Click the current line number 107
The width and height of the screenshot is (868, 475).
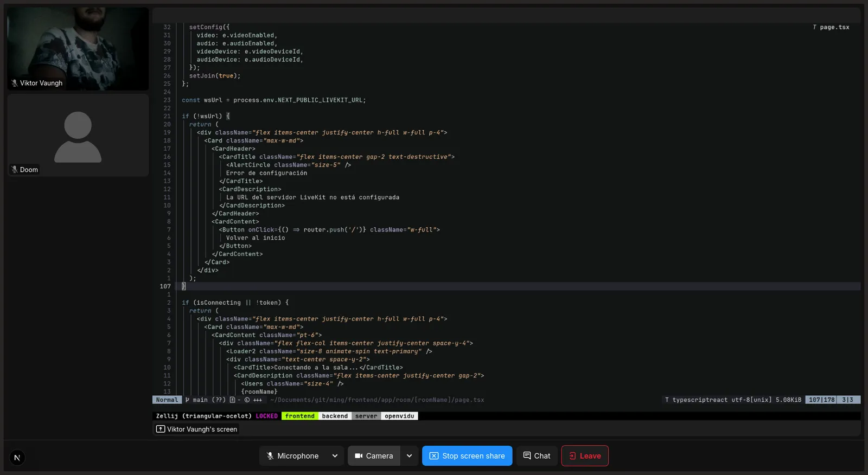tap(165, 286)
